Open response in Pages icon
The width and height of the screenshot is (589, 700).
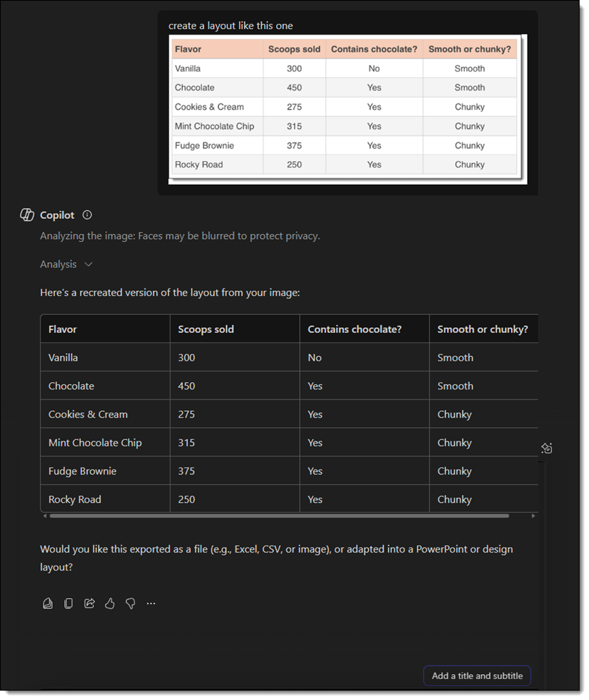48,603
